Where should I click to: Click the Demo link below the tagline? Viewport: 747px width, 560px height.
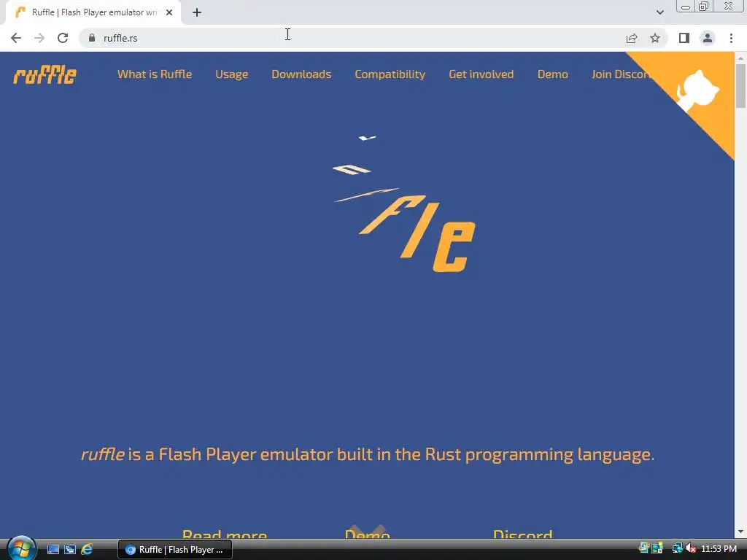tap(368, 533)
